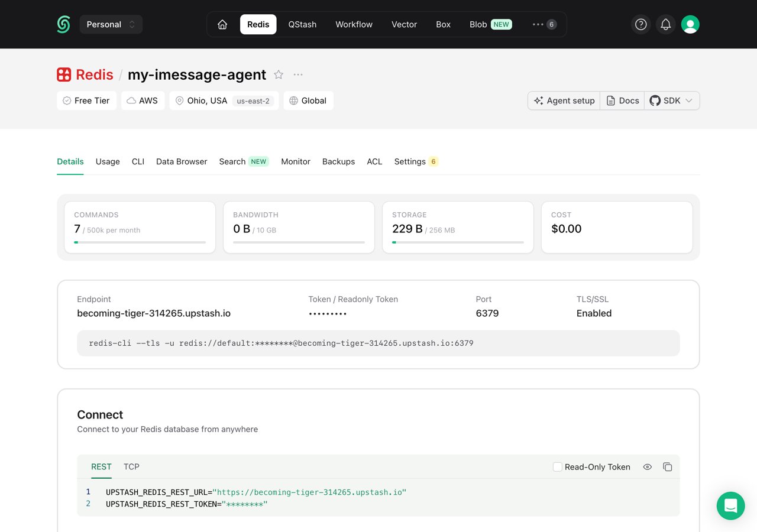Open the Settings tab with 6 badge
The height and width of the screenshot is (532, 757).
(x=416, y=161)
